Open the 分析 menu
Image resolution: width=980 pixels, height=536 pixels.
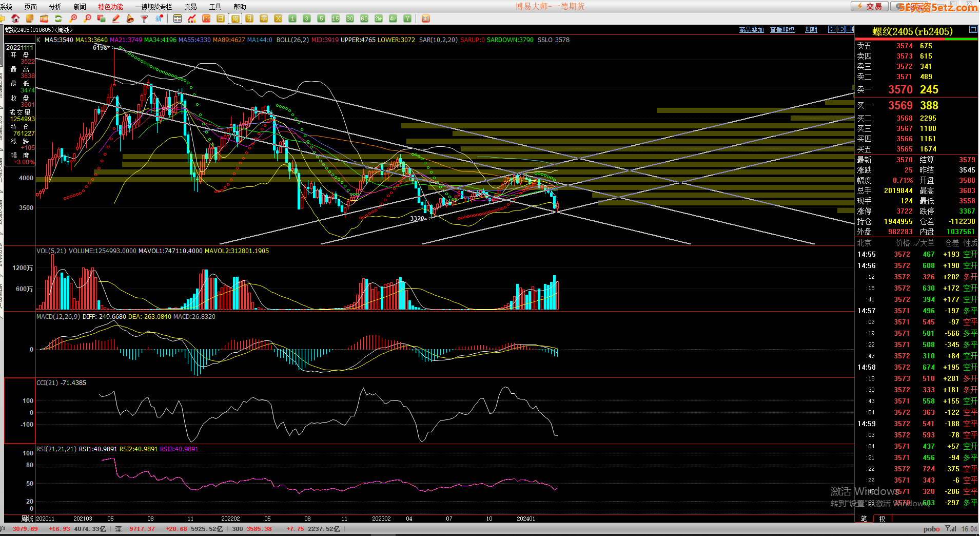click(x=55, y=7)
